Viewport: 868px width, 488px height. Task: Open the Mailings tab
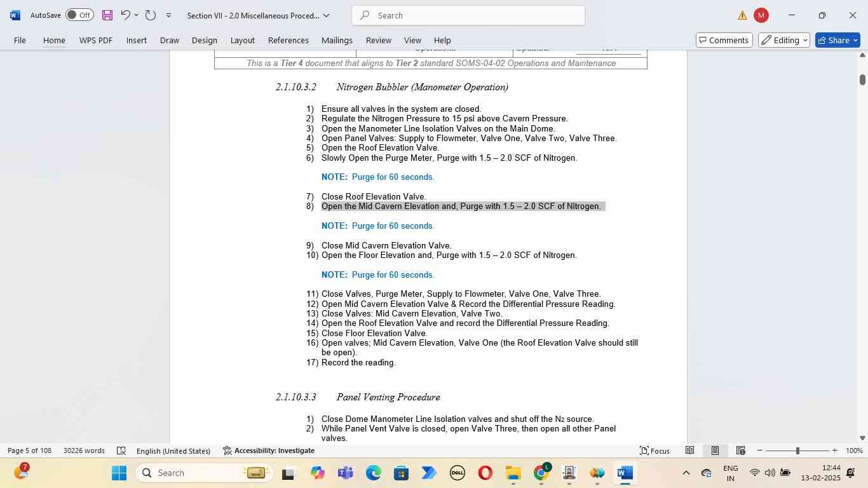click(337, 40)
